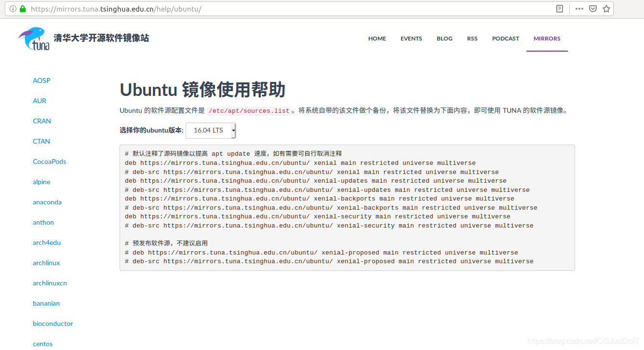
Task: Open BLOG navigation item
Action: [x=444, y=39]
